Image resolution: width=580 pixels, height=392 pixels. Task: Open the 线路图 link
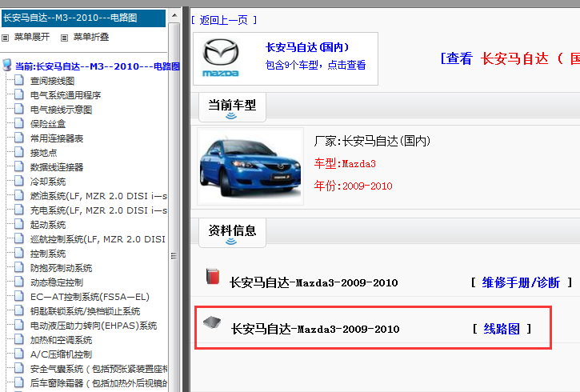[x=502, y=329]
